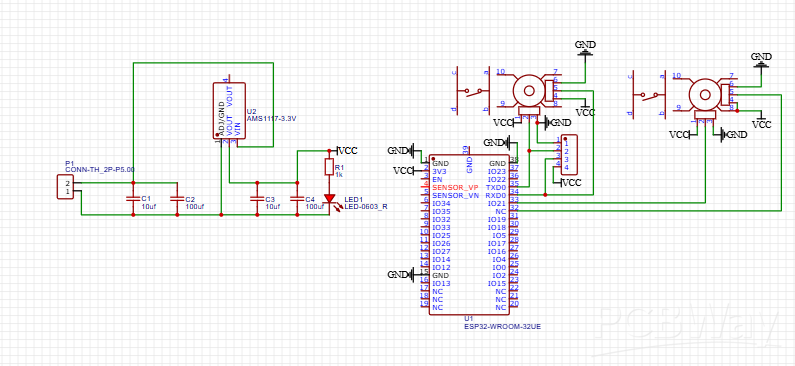The image size is (795, 366).
Task: Select the left push switch symbol
Action: tap(472, 91)
